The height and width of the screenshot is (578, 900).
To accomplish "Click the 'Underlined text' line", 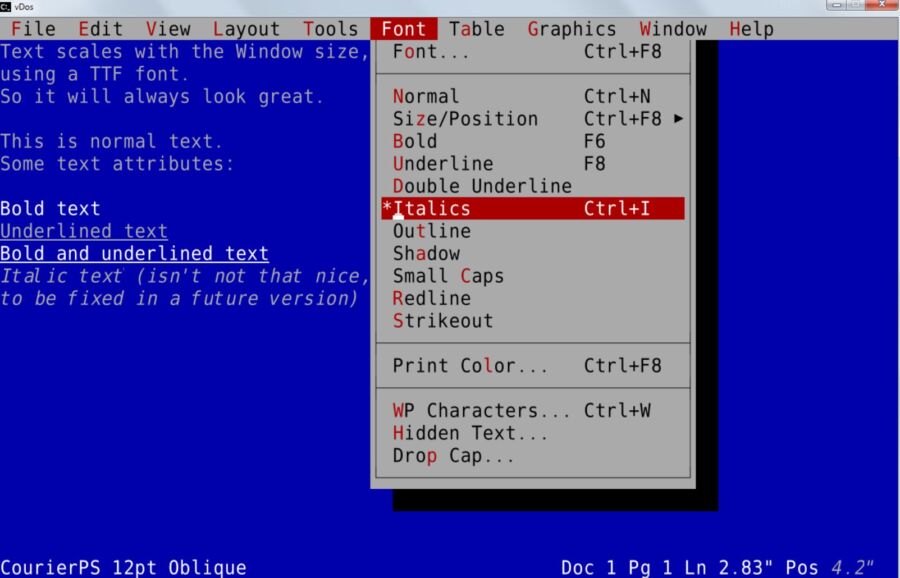I will (x=84, y=231).
